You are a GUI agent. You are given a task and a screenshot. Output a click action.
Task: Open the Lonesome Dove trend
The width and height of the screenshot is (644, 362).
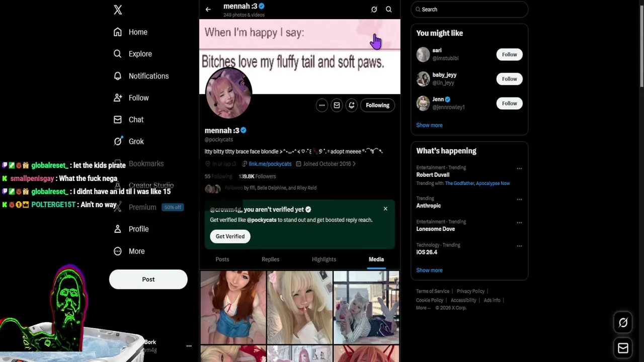click(x=435, y=229)
